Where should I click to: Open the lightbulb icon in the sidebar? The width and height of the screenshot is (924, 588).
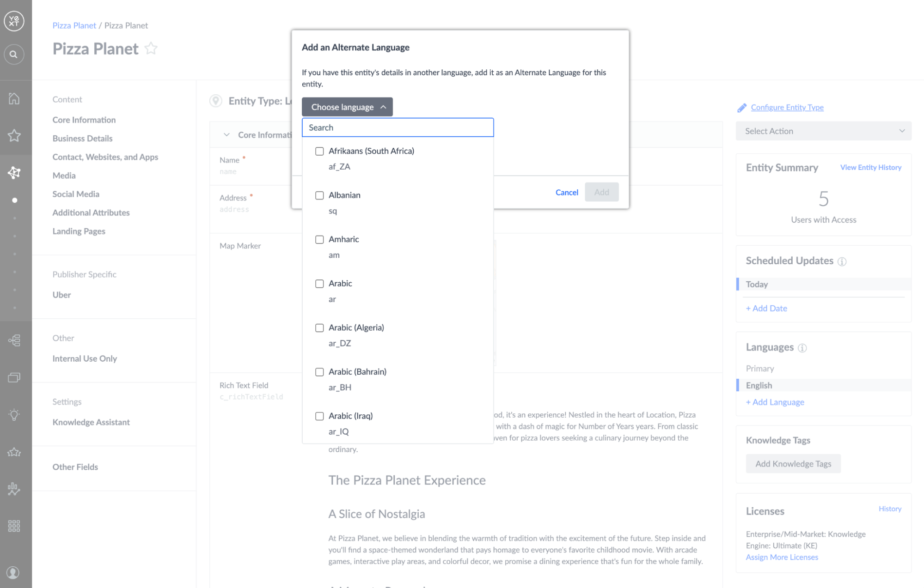tap(14, 415)
